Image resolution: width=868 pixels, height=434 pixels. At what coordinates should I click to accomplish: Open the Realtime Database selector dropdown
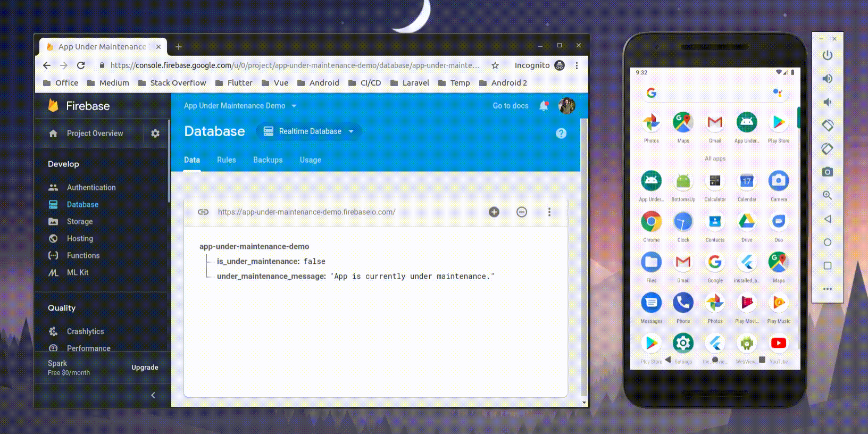[x=309, y=131]
